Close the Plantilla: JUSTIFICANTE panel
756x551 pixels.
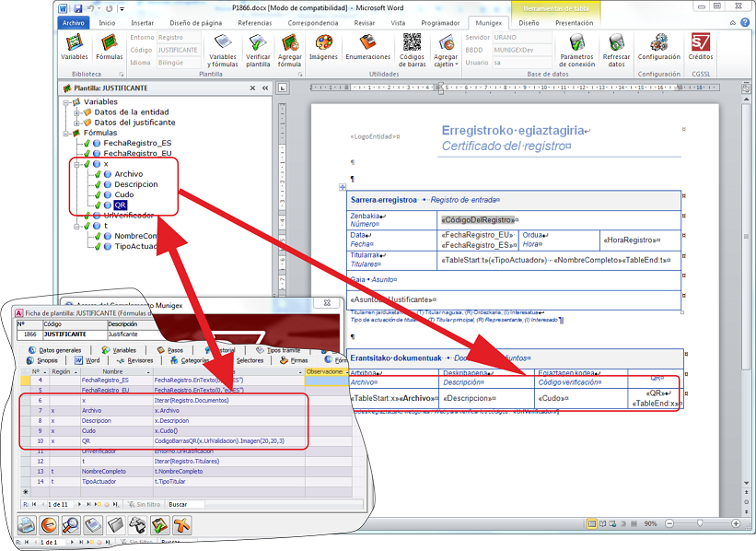252,88
